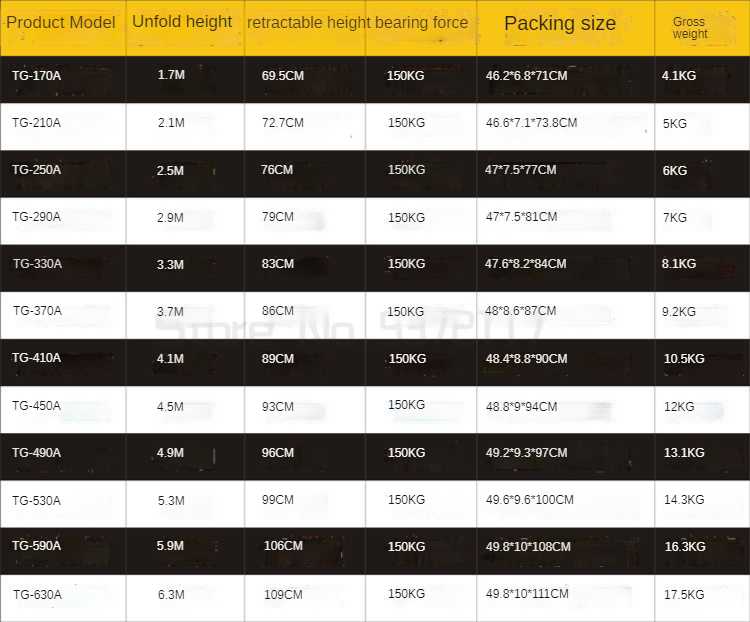Click the Packing size column header
This screenshot has height=622, width=750.
tap(560, 23)
